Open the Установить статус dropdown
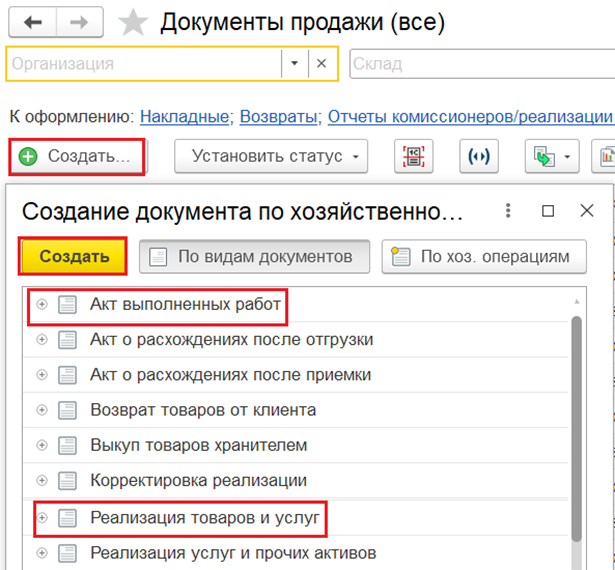 tap(271, 156)
